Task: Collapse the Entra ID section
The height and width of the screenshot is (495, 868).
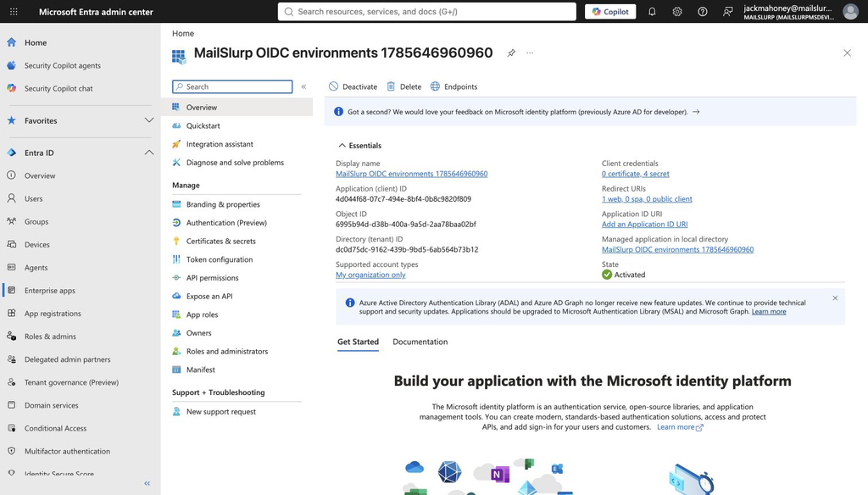Action: coord(149,153)
